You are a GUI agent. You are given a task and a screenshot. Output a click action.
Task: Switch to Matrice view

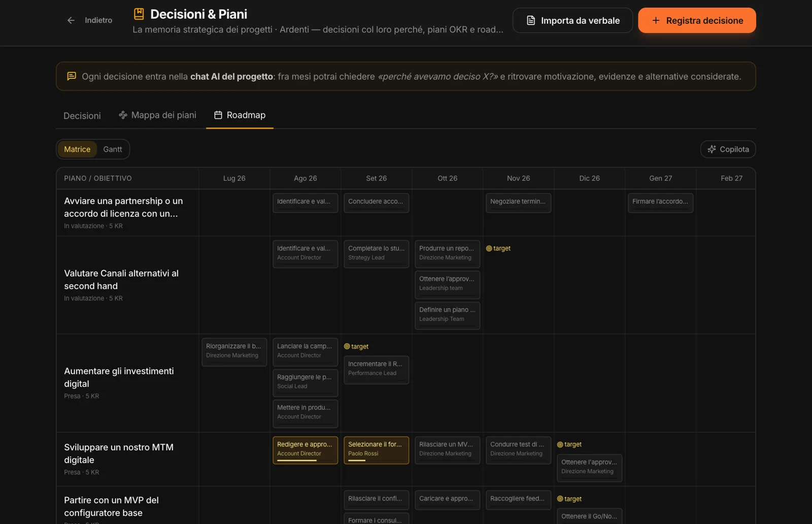click(77, 149)
